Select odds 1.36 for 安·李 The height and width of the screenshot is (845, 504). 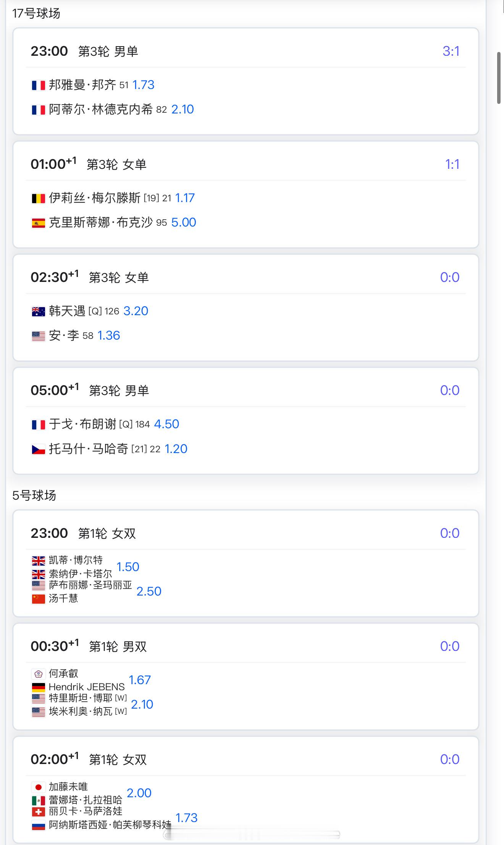pos(109,335)
